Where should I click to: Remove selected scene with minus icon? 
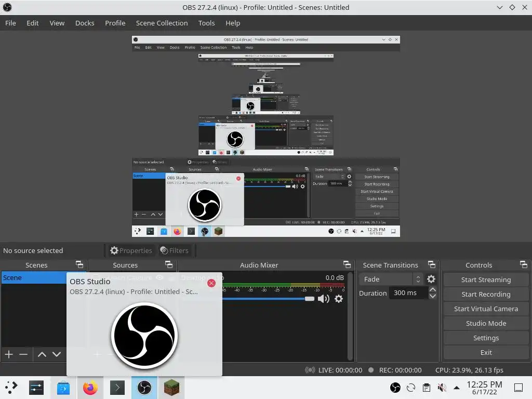coord(23,354)
